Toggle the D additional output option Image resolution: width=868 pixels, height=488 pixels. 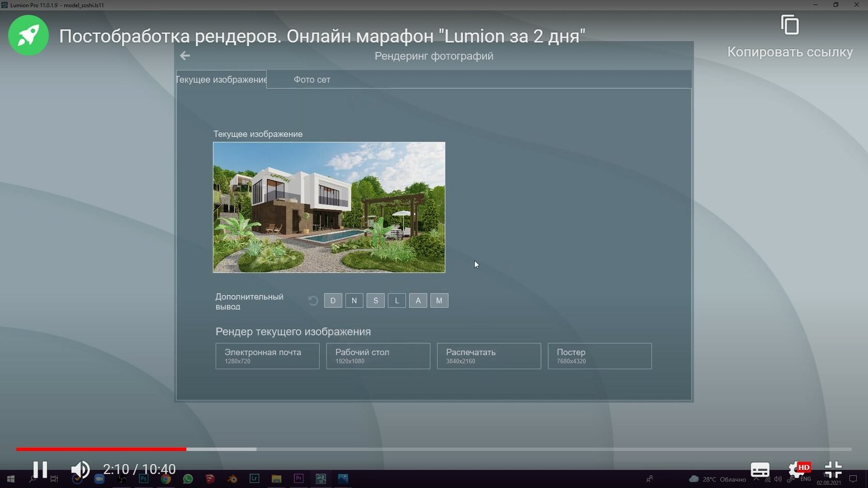click(333, 301)
